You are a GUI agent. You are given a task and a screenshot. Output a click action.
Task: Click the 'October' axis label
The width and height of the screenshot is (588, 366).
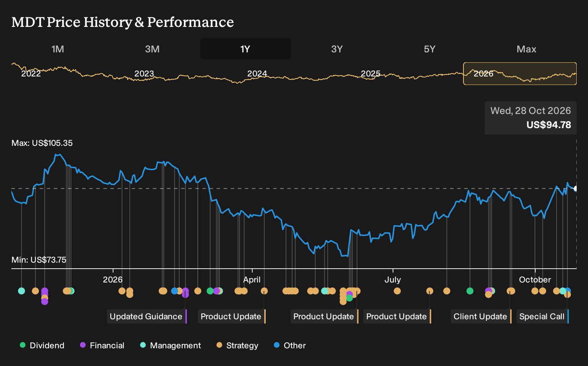pyautogui.click(x=535, y=280)
